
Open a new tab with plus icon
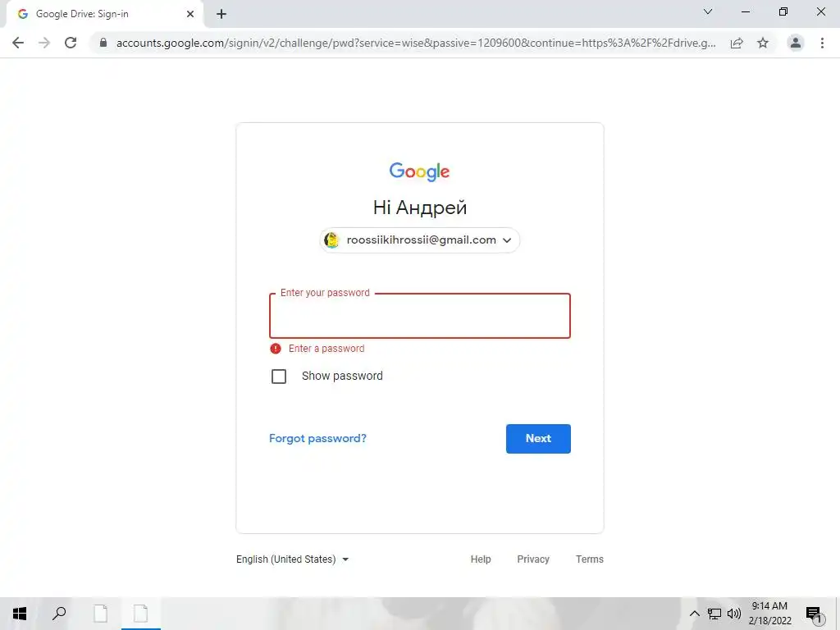pos(221,14)
